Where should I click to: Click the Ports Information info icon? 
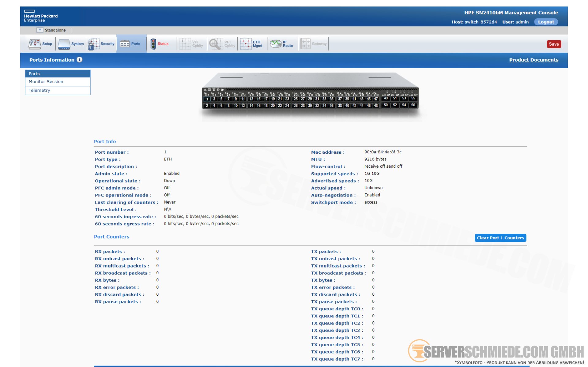coord(80,60)
